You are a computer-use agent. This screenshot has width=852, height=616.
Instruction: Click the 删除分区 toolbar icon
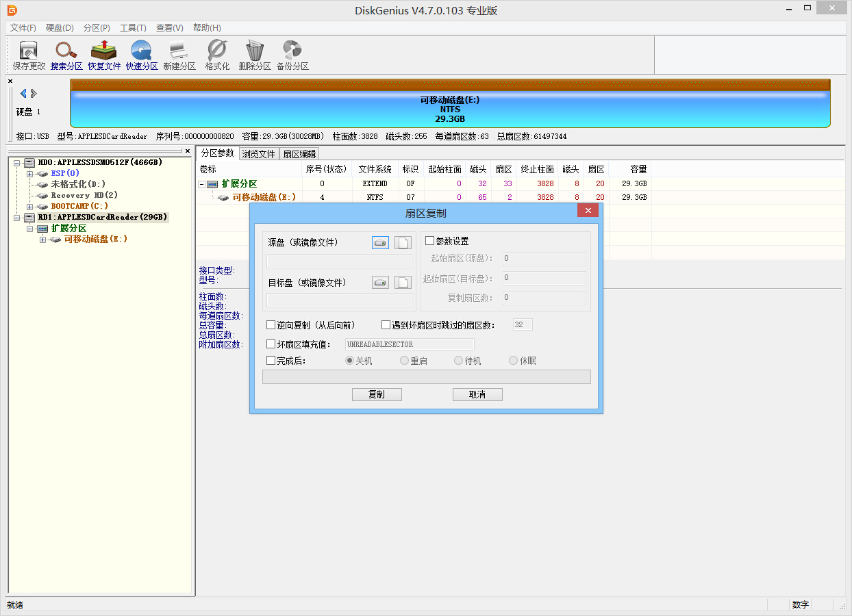255,55
